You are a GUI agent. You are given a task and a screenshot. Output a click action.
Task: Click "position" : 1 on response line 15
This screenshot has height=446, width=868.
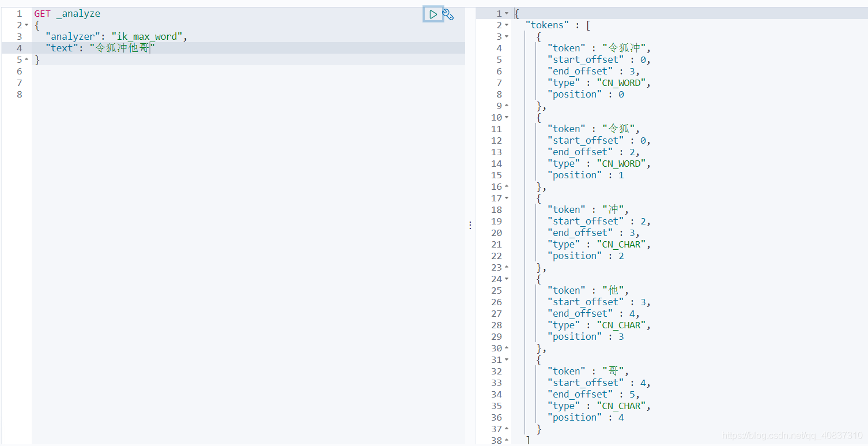586,175
